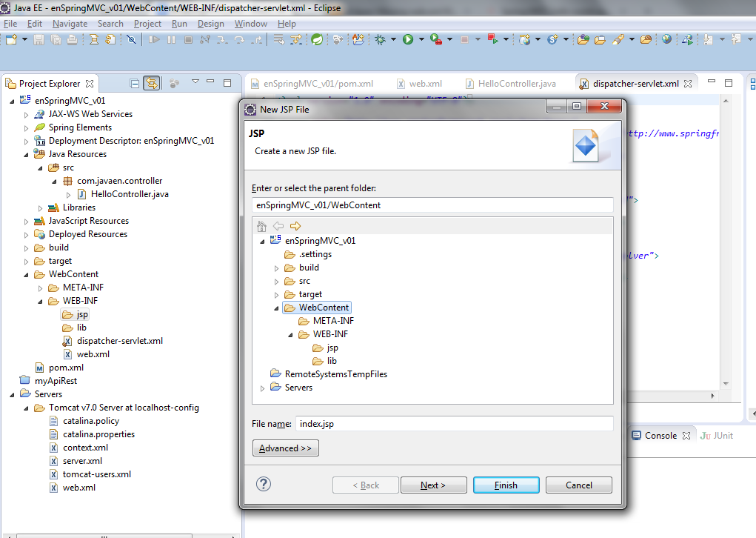The image size is (756, 538).
Task: Click the File name input field
Action: point(454,424)
